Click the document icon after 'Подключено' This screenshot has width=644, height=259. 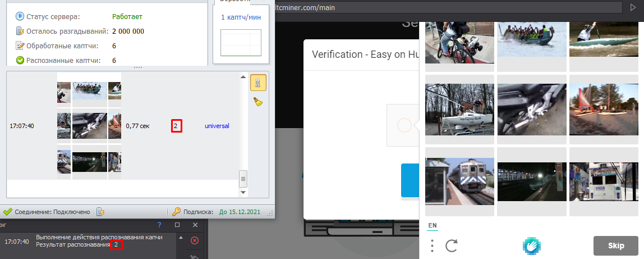[100, 212]
